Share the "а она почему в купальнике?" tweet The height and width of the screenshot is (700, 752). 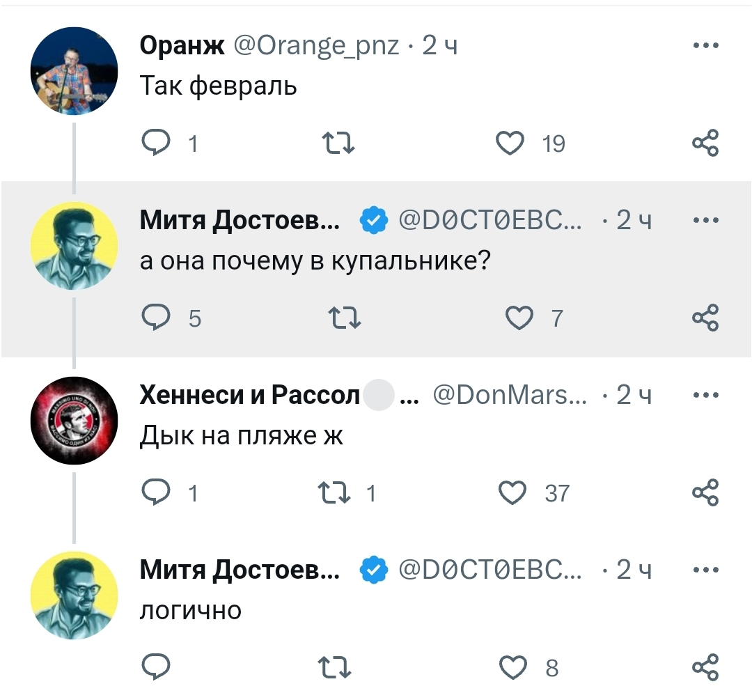coord(705,318)
